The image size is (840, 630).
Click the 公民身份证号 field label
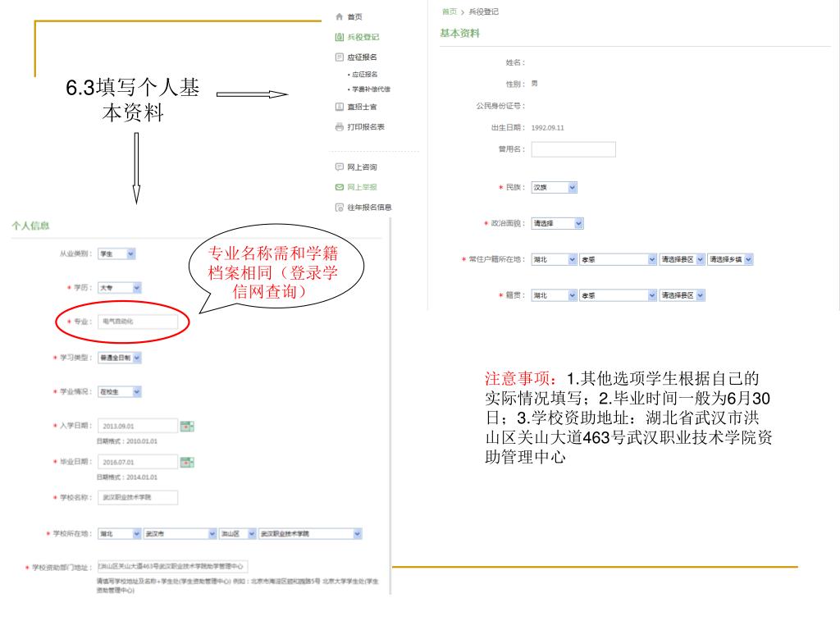pyautogui.click(x=500, y=106)
